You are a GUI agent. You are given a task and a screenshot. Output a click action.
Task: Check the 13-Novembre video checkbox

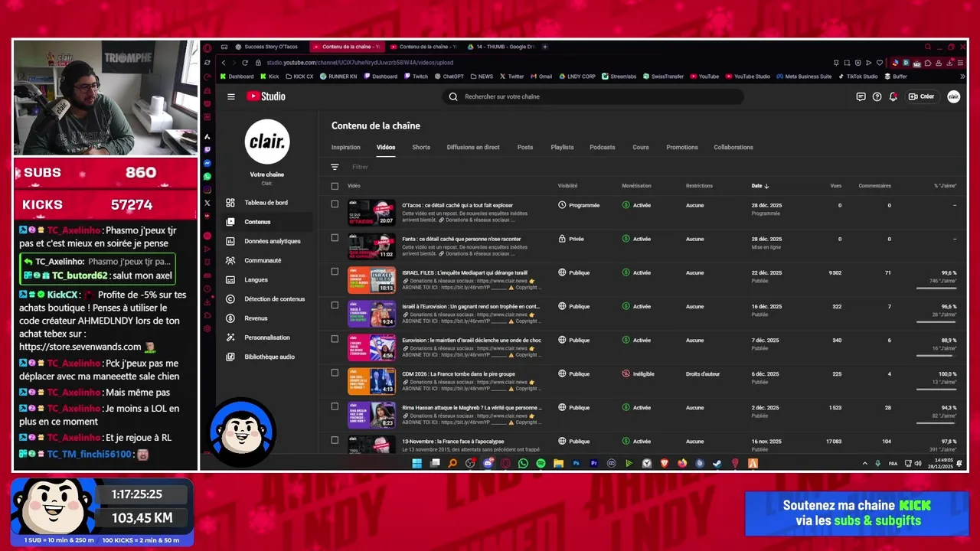[335, 440]
